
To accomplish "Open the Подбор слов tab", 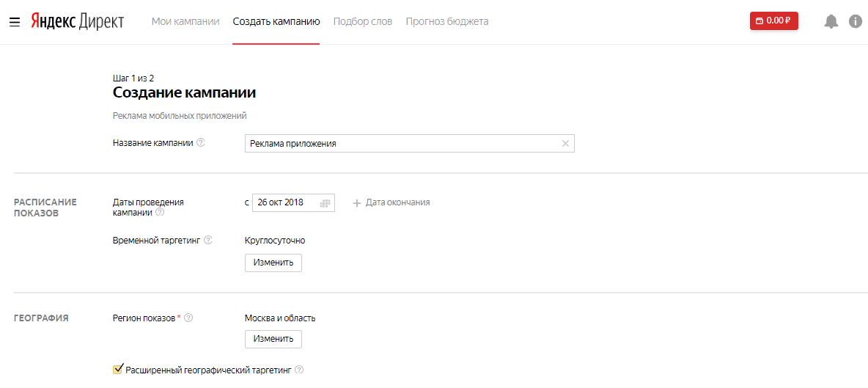I will 363,21.
